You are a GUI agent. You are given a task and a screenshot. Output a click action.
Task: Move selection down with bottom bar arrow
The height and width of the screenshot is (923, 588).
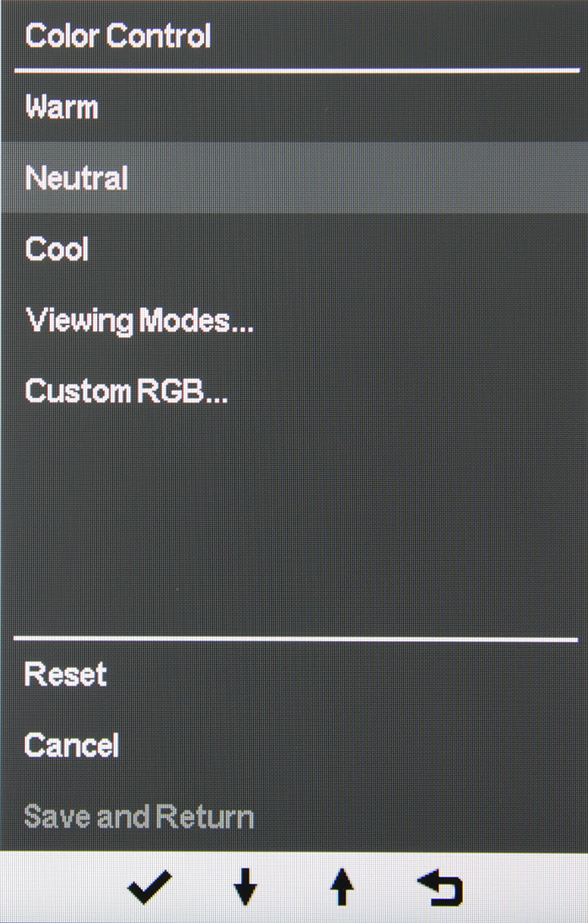pos(245,888)
